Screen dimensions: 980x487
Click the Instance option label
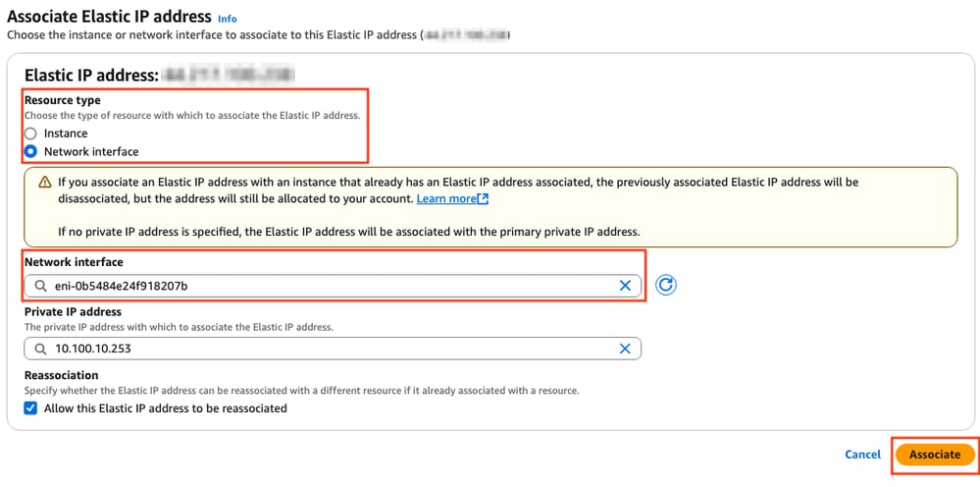pos(66,134)
